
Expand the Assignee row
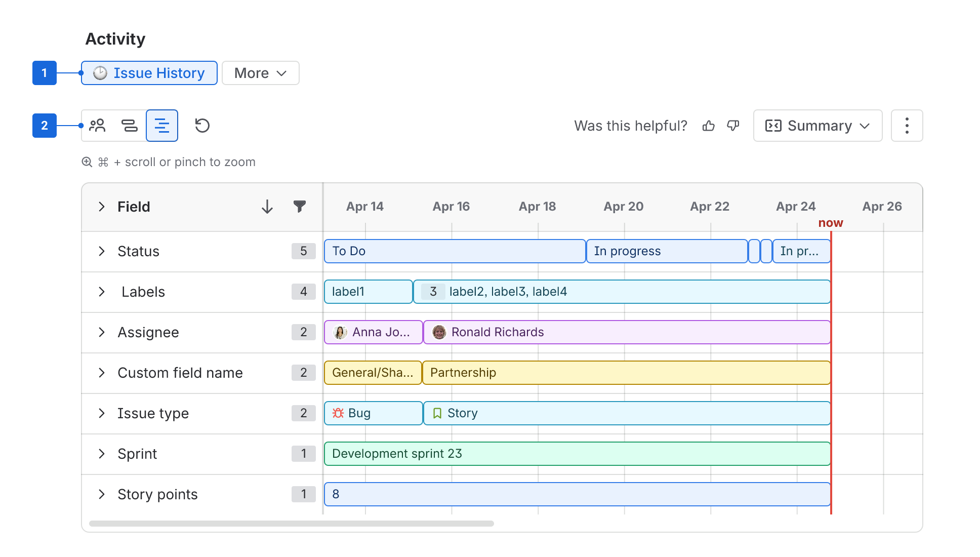point(102,332)
